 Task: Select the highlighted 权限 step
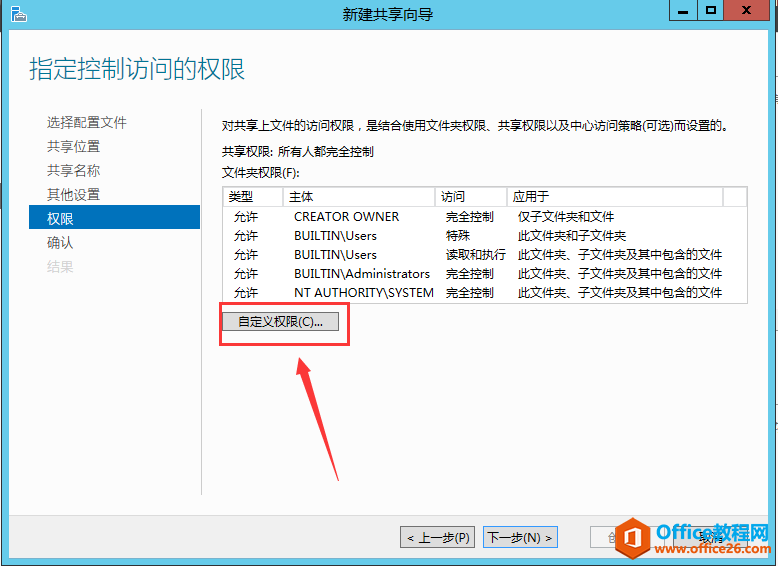[x=115, y=217]
